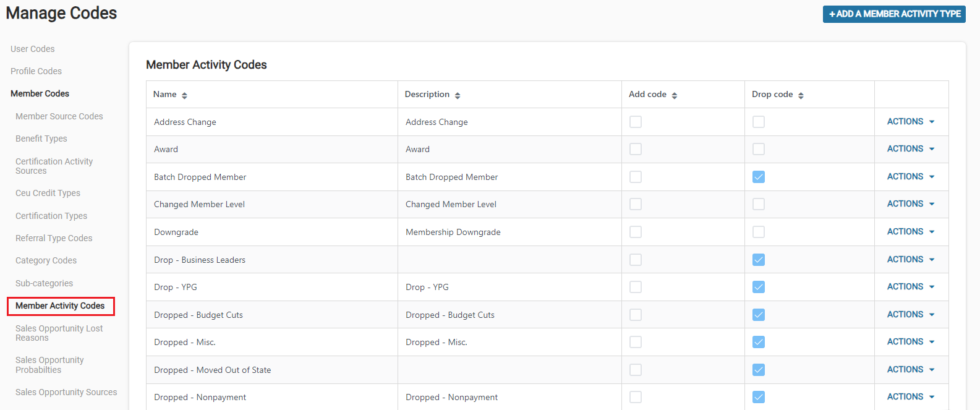This screenshot has height=410, width=980.
Task: Open Sales Opportunity Sources
Action: tap(66, 392)
